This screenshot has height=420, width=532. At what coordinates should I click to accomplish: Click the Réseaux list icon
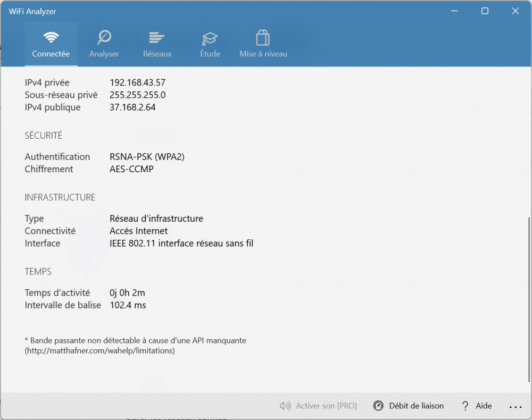pyautogui.click(x=157, y=38)
